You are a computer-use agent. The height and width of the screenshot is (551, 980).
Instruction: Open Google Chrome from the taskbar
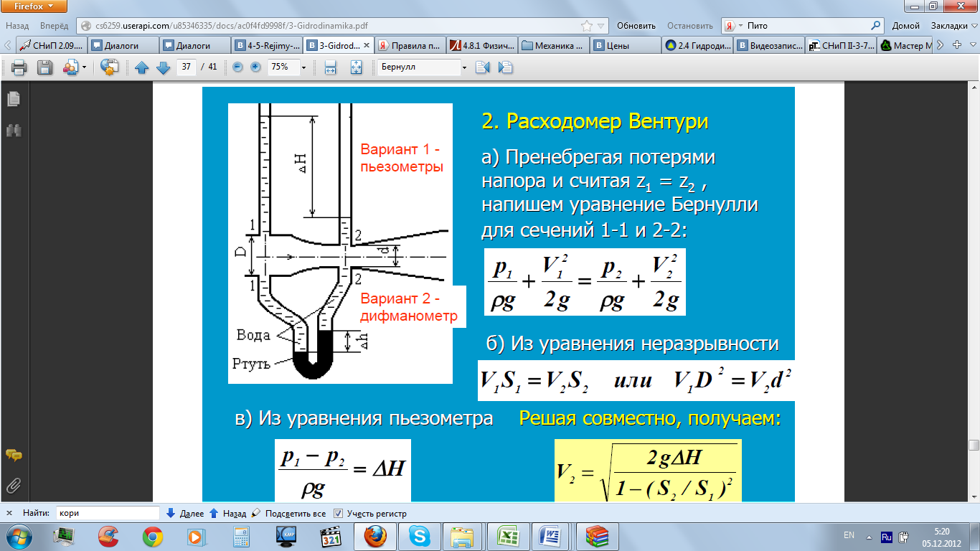click(152, 536)
